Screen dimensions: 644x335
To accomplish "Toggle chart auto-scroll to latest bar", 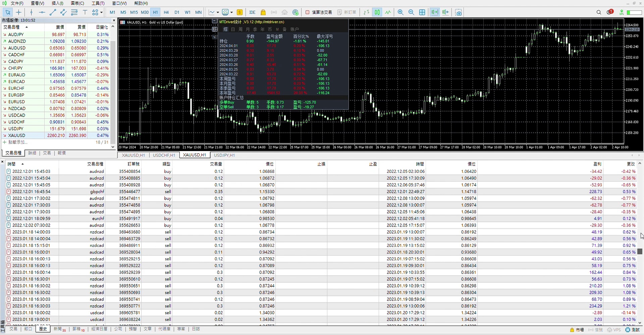I will 435,12.
